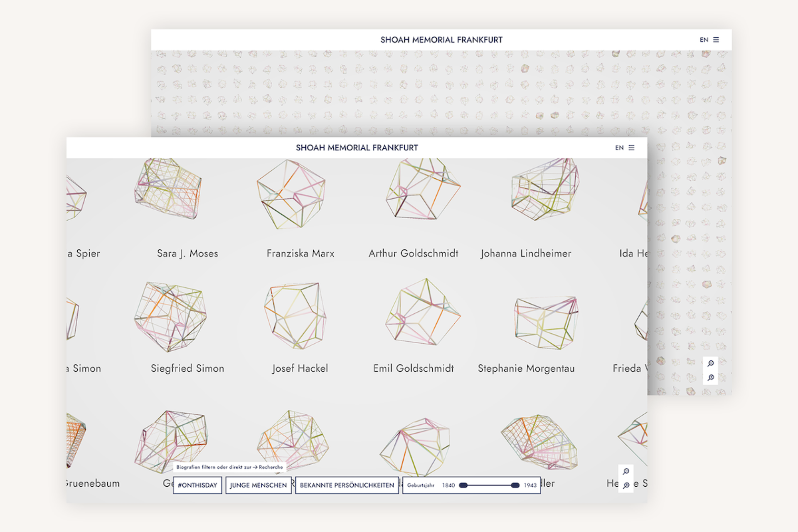
Task: Click the name Stephanie Morgentau
Action: click(x=526, y=368)
